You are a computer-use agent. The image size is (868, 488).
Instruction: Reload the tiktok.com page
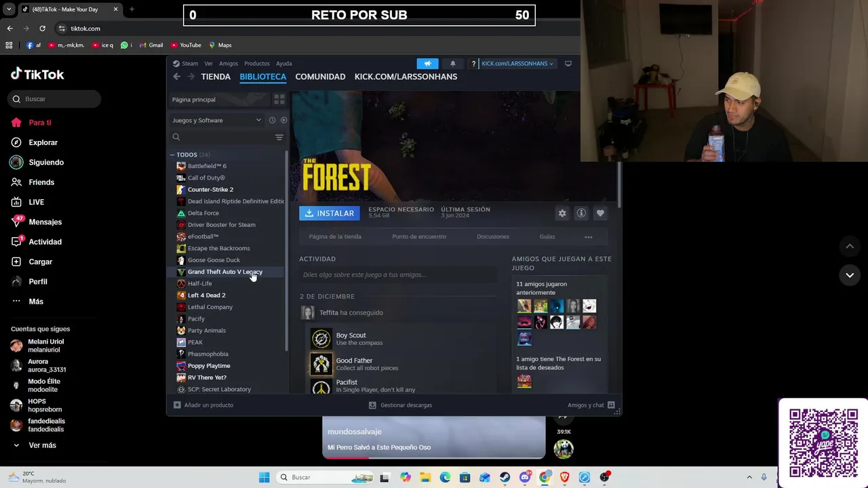pos(42,28)
